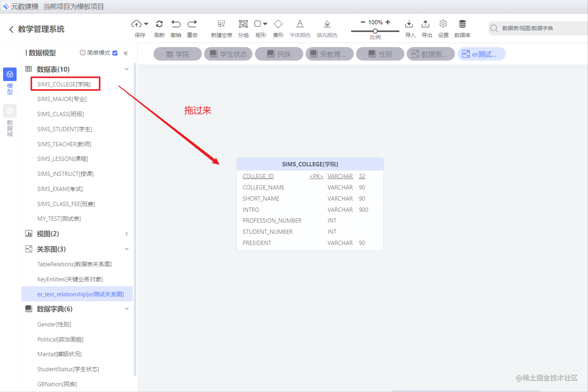The width and height of the screenshot is (588, 392).
Task: Open the Save dropdown arrow
Action: 146,24
